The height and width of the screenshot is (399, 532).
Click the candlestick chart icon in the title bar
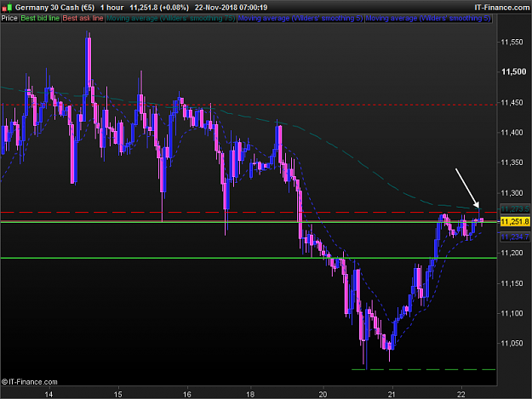7,7
